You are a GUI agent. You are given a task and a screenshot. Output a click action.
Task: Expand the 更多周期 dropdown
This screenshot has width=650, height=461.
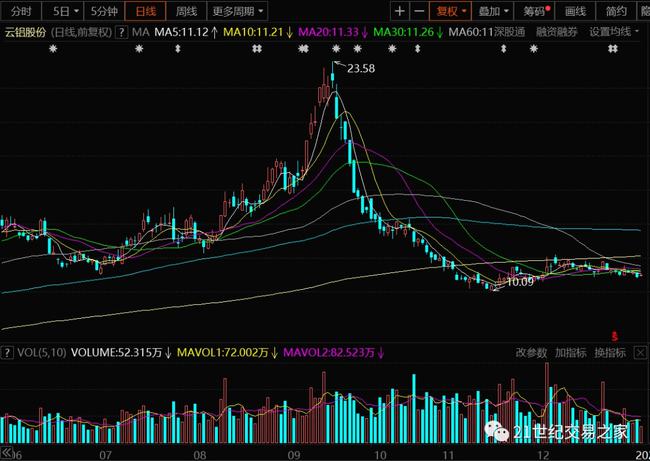(x=237, y=11)
